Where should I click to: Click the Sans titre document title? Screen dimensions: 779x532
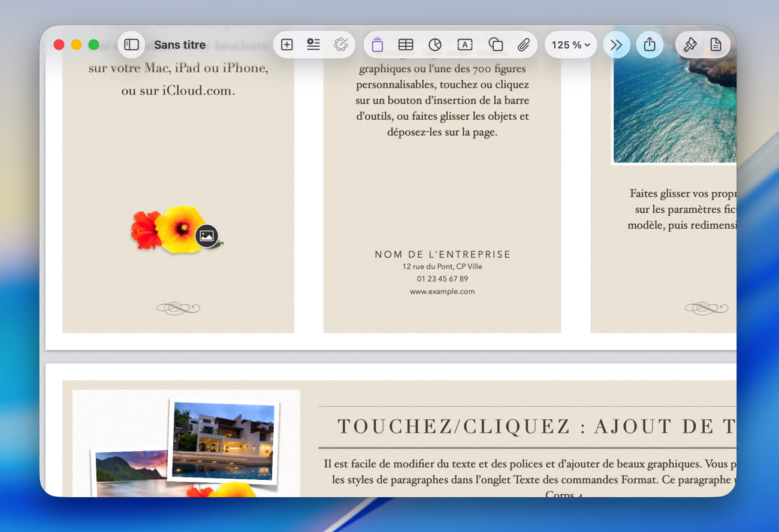180,45
